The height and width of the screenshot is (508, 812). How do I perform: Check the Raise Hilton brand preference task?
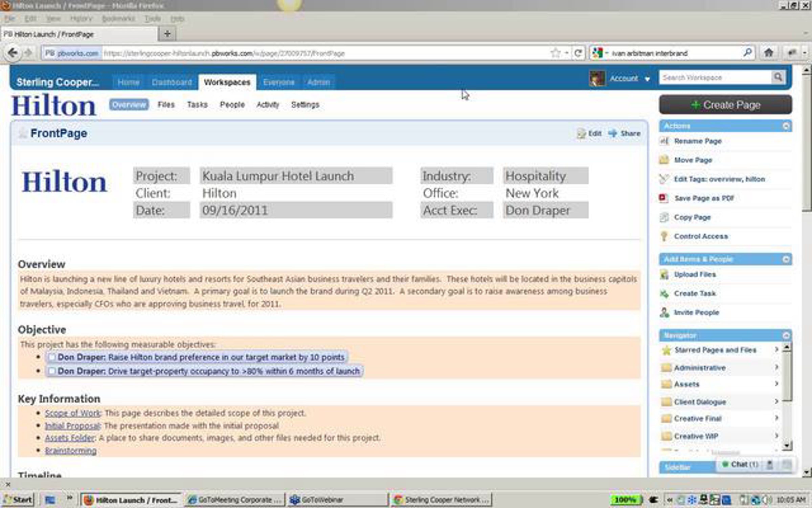point(52,357)
